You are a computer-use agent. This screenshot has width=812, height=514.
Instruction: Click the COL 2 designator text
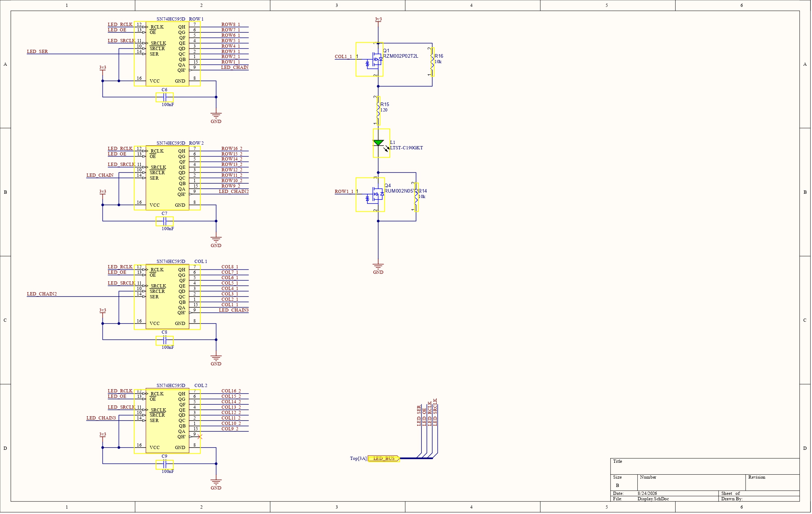click(201, 386)
